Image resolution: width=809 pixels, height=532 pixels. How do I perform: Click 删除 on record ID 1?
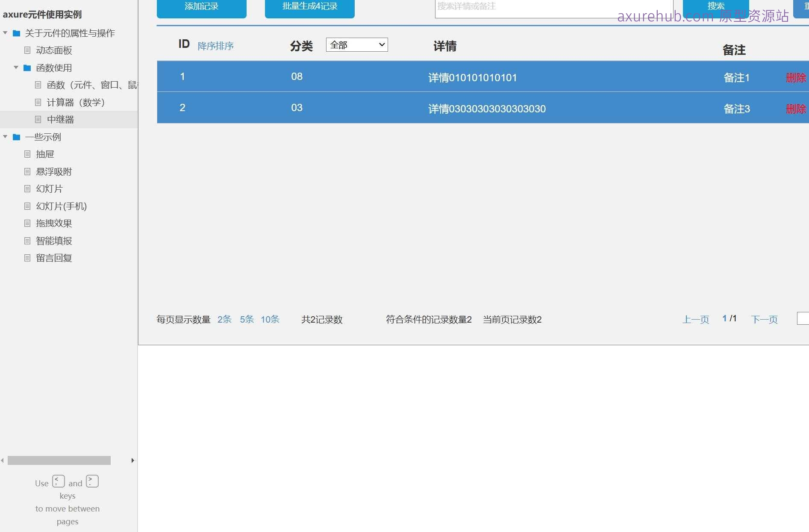click(796, 78)
